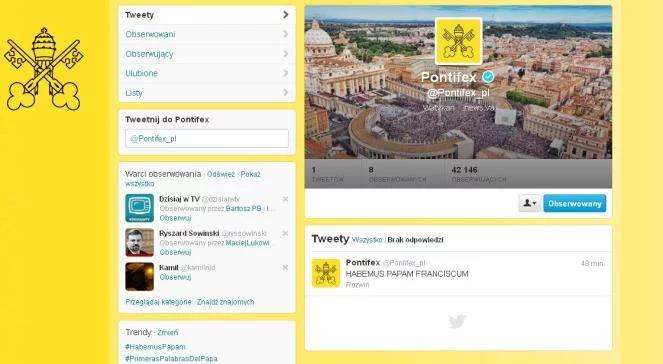This screenshot has width=663, height=364.
Task: Open Dzisiaj w TV profile name
Action: (179, 199)
